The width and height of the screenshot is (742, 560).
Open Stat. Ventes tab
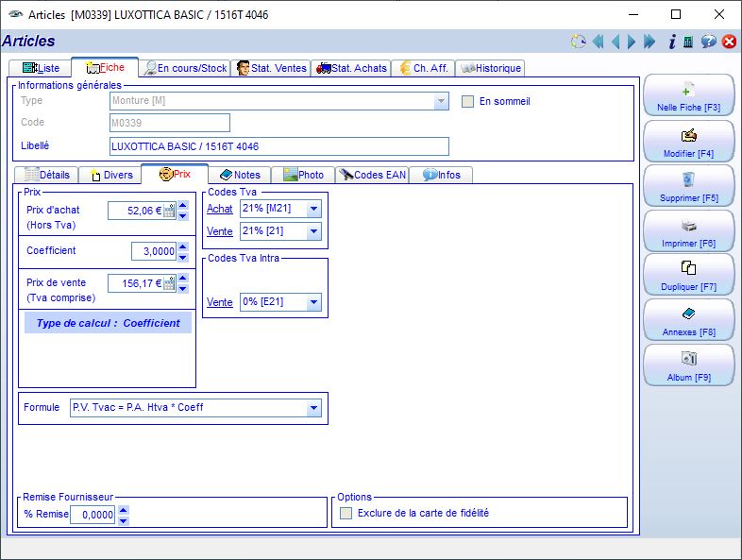[271, 68]
